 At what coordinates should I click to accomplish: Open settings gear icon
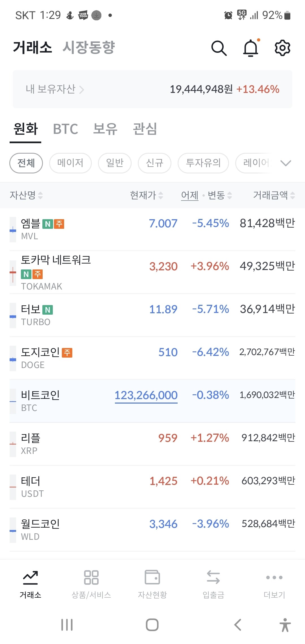point(282,48)
